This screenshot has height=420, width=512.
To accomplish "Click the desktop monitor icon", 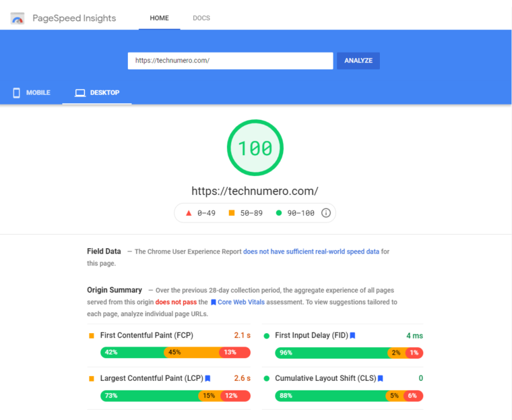I will 80,92.
